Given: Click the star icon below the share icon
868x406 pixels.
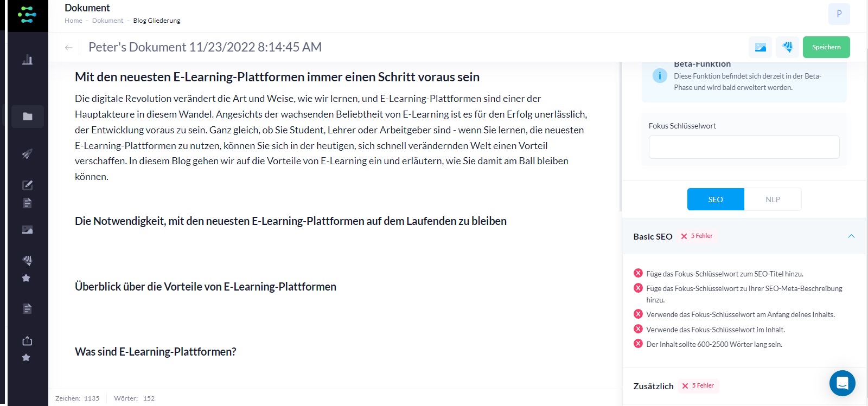Looking at the screenshot, I should pyautogui.click(x=26, y=358).
